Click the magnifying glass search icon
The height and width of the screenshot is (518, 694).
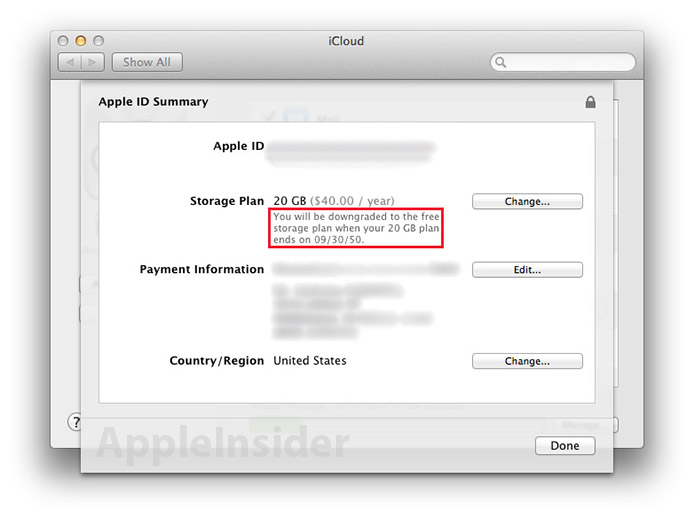(500, 62)
